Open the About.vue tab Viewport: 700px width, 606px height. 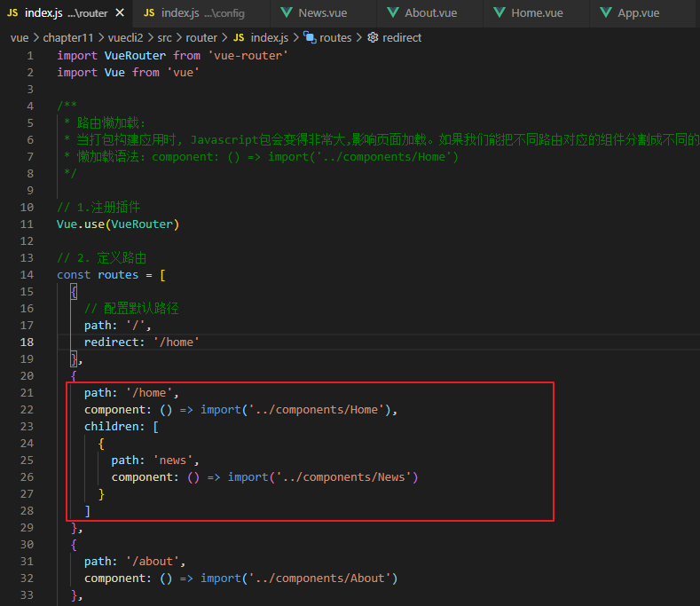tap(430, 13)
